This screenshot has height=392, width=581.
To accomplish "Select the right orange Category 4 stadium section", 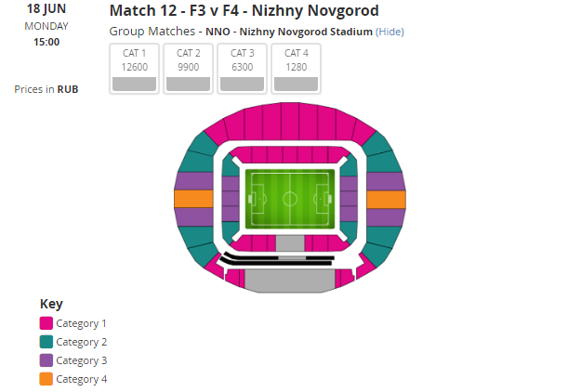I will tap(386, 199).
